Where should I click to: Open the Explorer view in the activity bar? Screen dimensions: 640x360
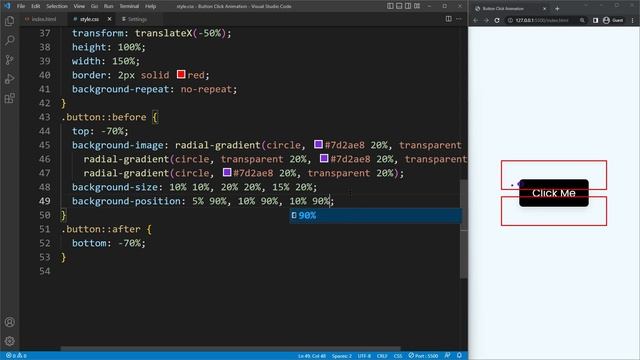click(9, 21)
